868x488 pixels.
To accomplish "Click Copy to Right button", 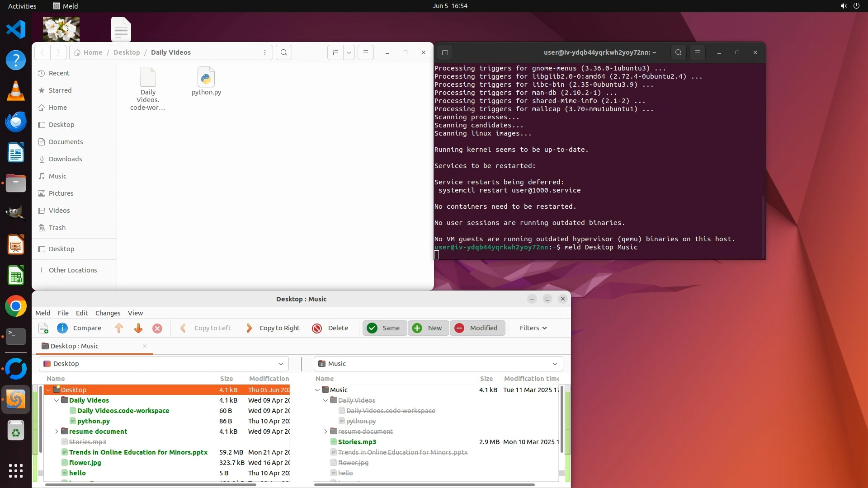I will (273, 328).
